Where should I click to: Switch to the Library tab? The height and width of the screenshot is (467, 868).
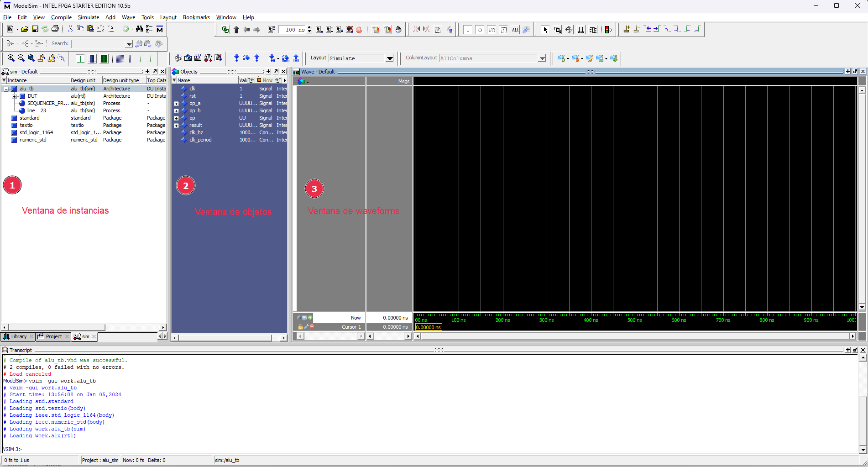coord(18,336)
